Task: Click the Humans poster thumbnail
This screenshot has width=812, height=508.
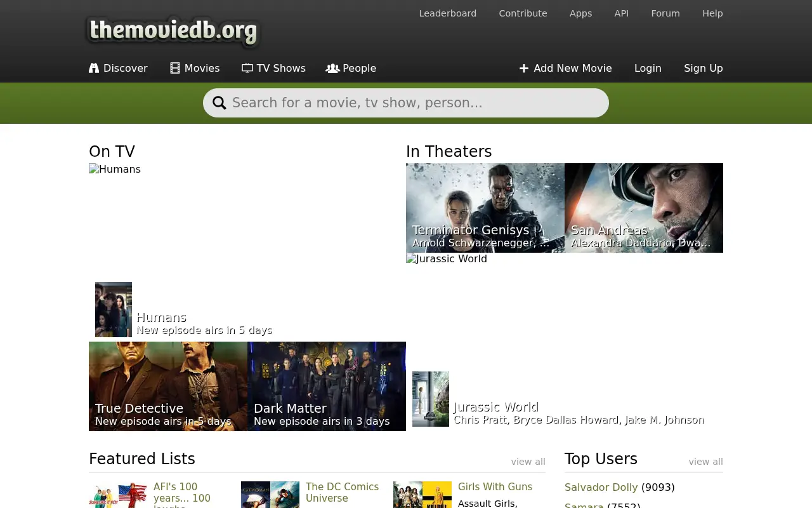Action: (114, 309)
